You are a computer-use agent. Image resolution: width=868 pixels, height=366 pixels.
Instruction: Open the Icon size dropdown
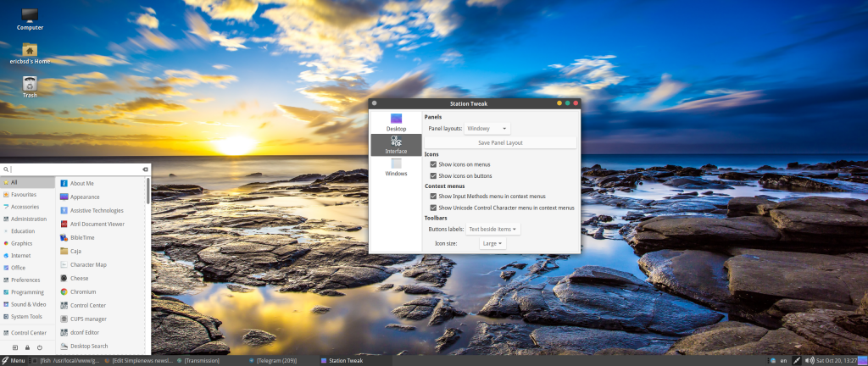pyautogui.click(x=492, y=243)
